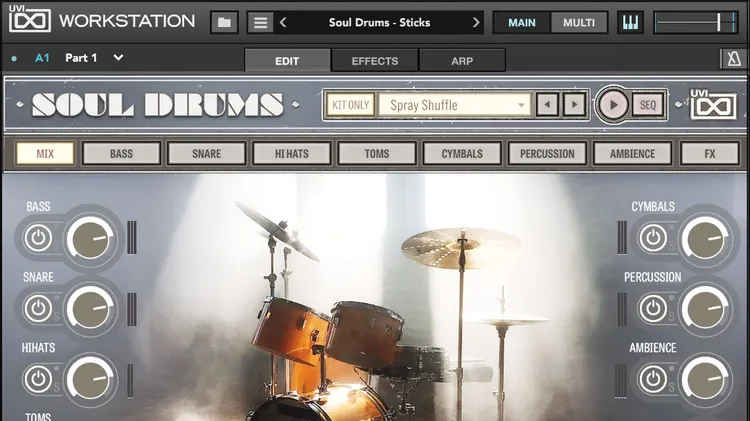Solo the AMBIENCE channel S button

pos(672,387)
